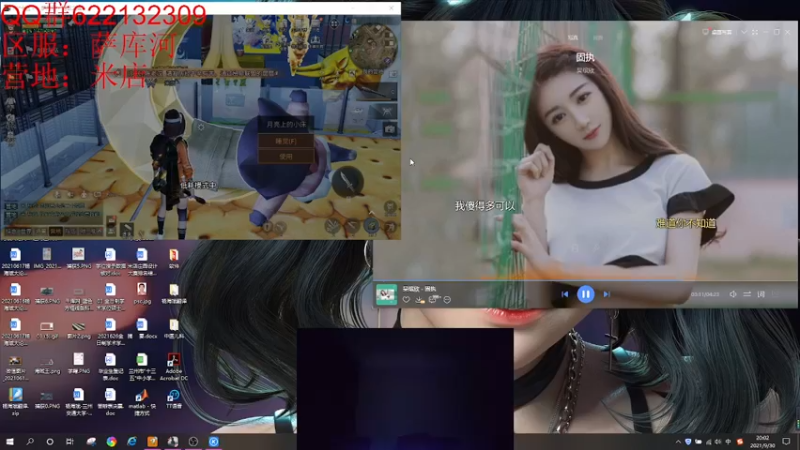The image size is (800, 450).
Task: Open the colorful circular browser icon on the taskbar
Action: coord(111,441)
